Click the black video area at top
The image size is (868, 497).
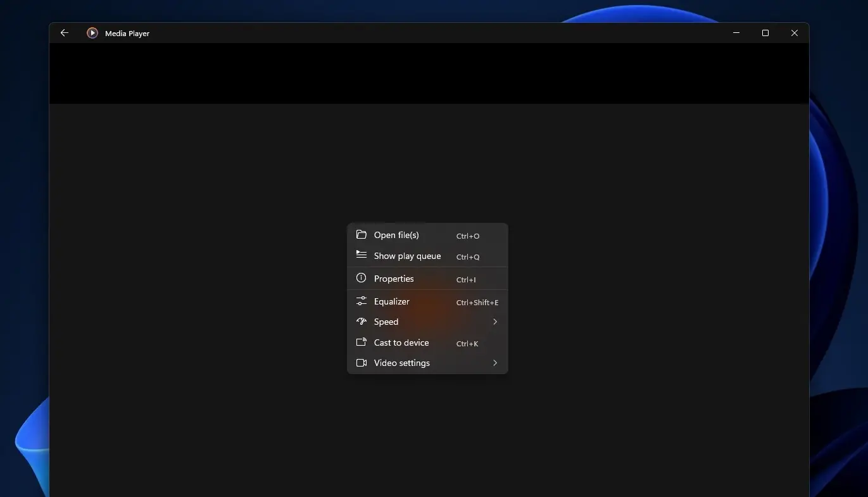[x=429, y=73]
